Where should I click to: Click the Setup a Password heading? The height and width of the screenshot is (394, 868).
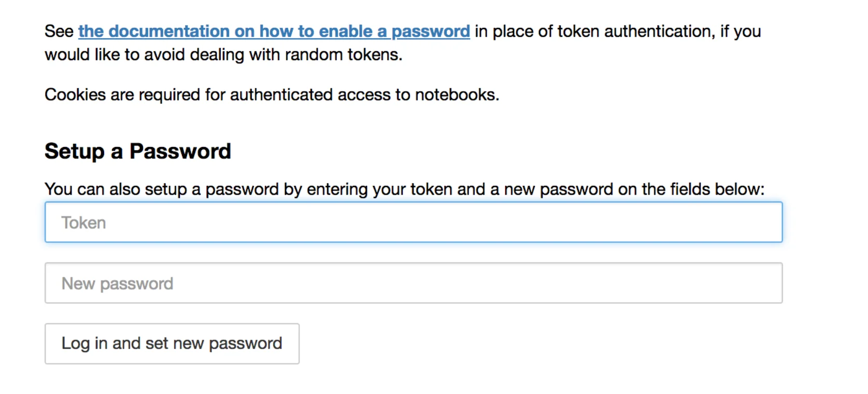point(137,151)
